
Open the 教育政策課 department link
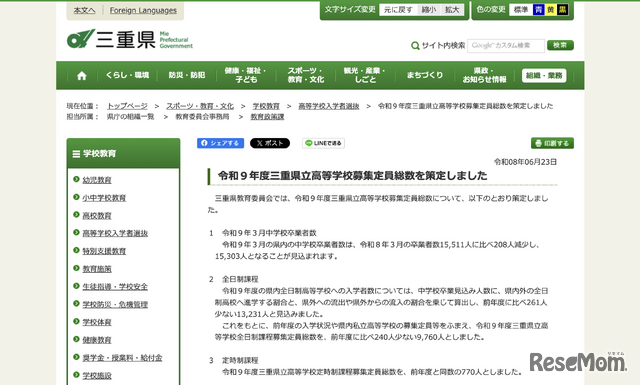267,117
